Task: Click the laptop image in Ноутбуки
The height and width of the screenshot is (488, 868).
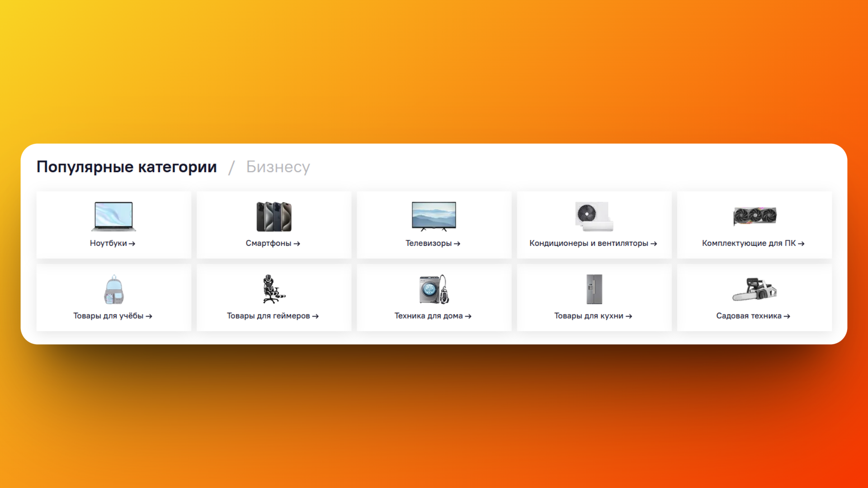Action: click(x=113, y=216)
